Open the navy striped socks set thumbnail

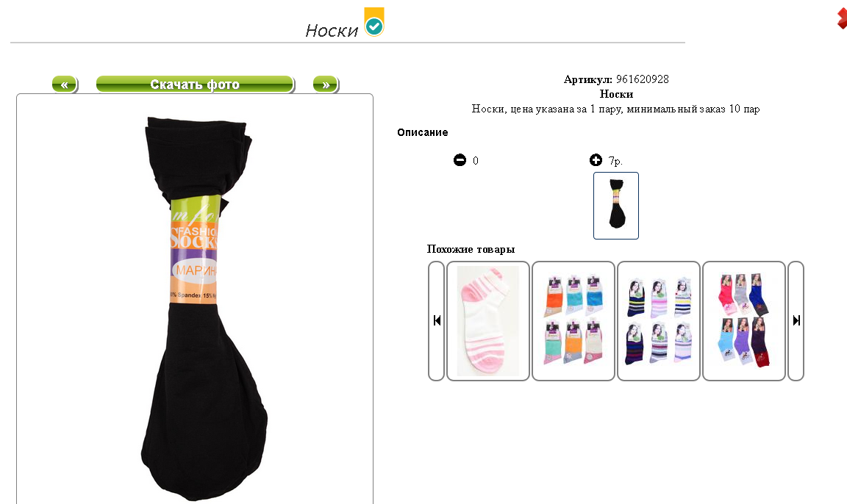click(659, 320)
